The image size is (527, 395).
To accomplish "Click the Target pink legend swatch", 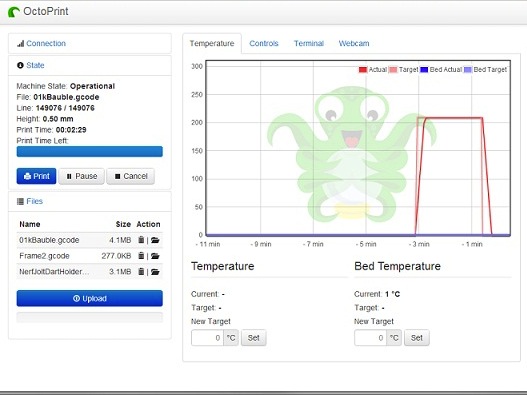I will [393, 70].
